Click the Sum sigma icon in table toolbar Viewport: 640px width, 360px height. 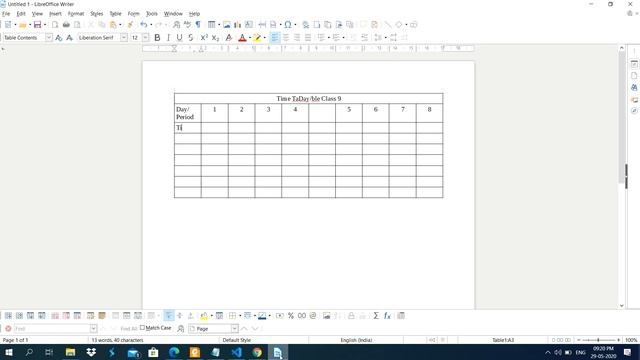pos(376,316)
